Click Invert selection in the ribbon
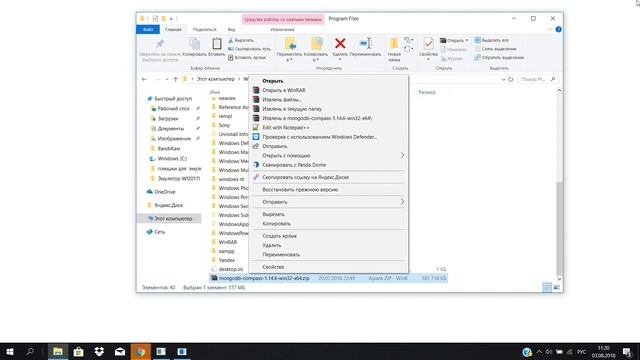This screenshot has height=360, width=640. click(x=499, y=58)
